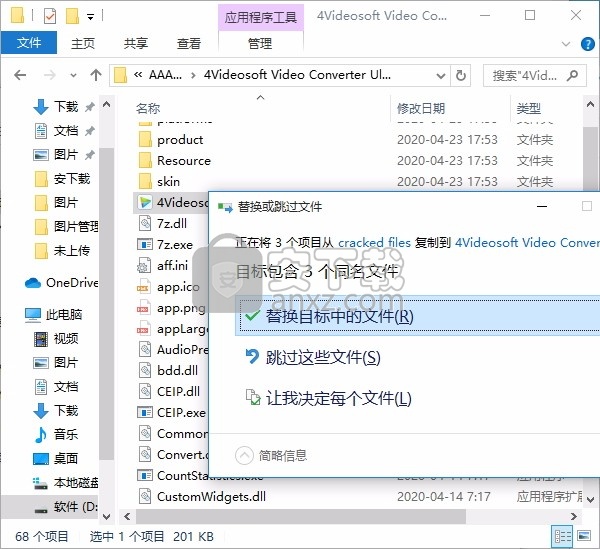Viewport: 600px width, 549px height.
Task: Select 此电脑 in navigation pane
Action: (x=54, y=314)
